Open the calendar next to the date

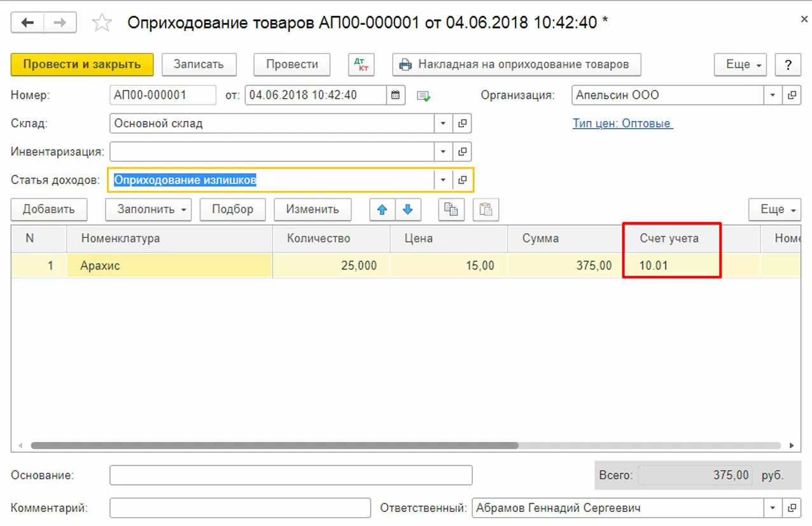pos(395,96)
